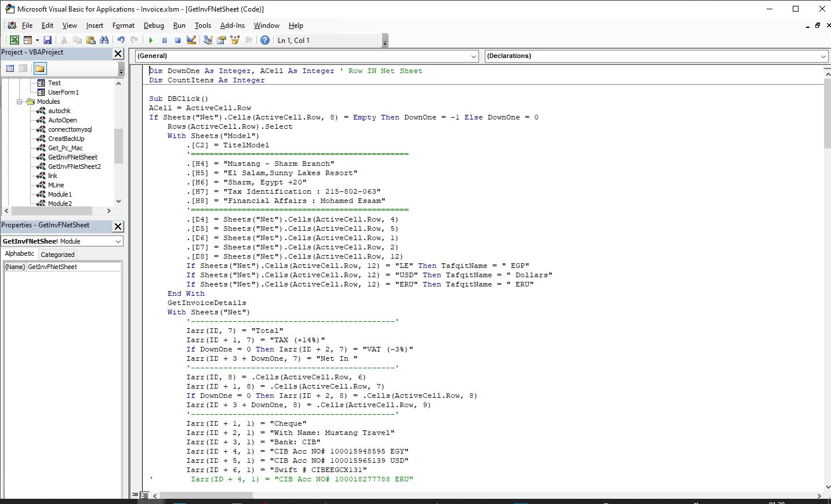Screen dimensions: 831x504
Task: Toggle Folders view in Project pane
Action: point(39,68)
